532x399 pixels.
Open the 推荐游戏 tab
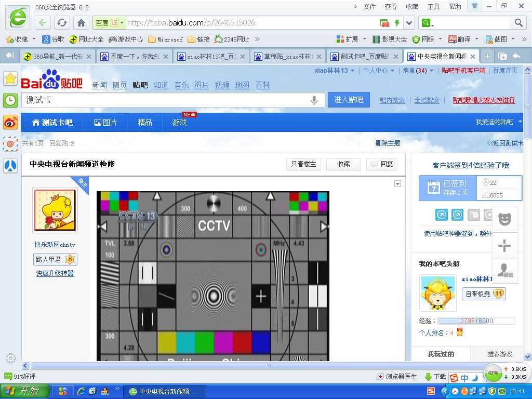[x=500, y=354]
